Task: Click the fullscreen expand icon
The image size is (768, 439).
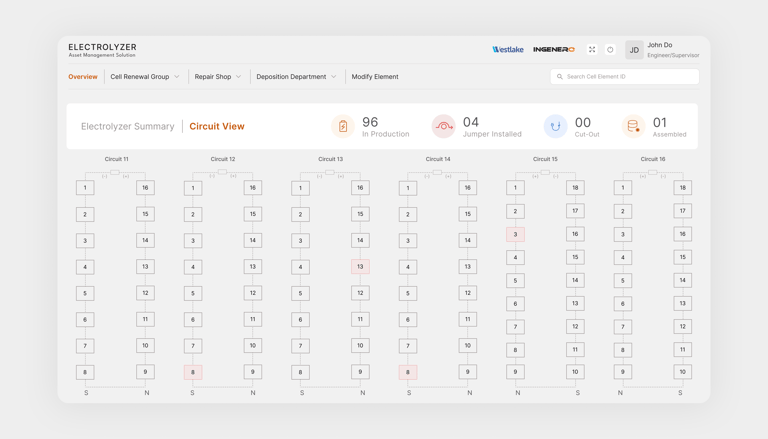Action: point(592,49)
